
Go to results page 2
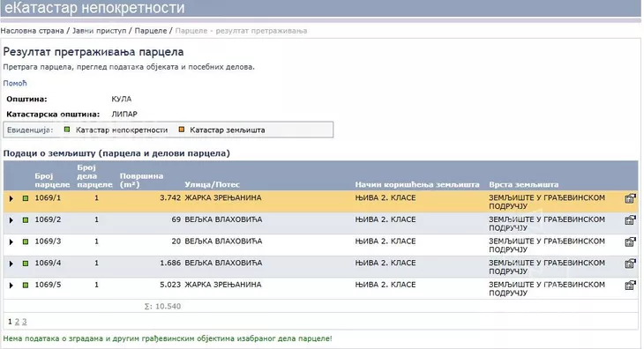(x=18, y=322)
